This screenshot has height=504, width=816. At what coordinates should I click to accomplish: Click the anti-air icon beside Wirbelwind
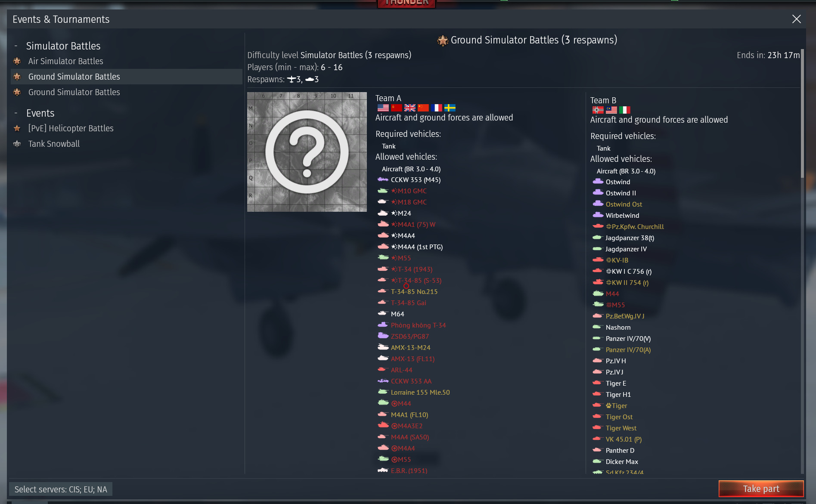598,215
